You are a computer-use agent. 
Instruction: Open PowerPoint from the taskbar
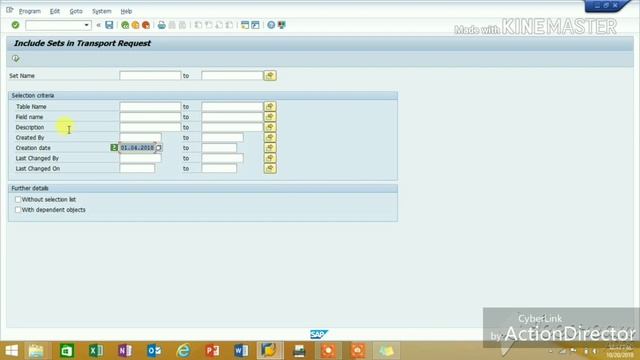point(212,351)
